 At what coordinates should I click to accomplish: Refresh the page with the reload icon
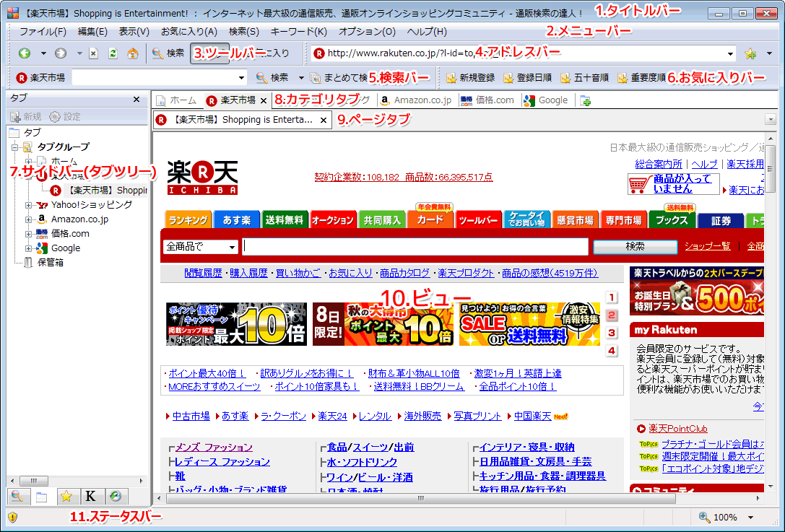113,53
